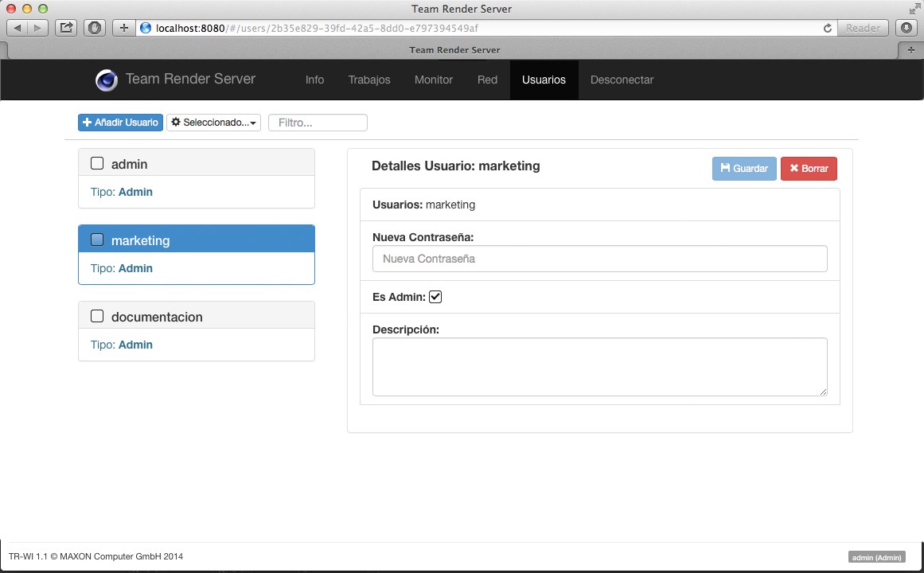This screenshot has height=573, width=924.
Task: Click the browser share icon
Action: (x=67, y=28)
